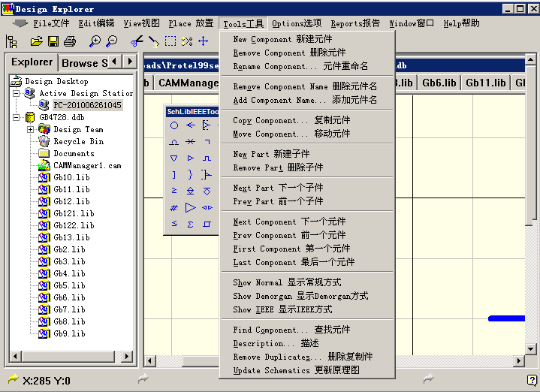Open the Recycle Bin tree item
The image size is (540, 392).
[78, 141]
